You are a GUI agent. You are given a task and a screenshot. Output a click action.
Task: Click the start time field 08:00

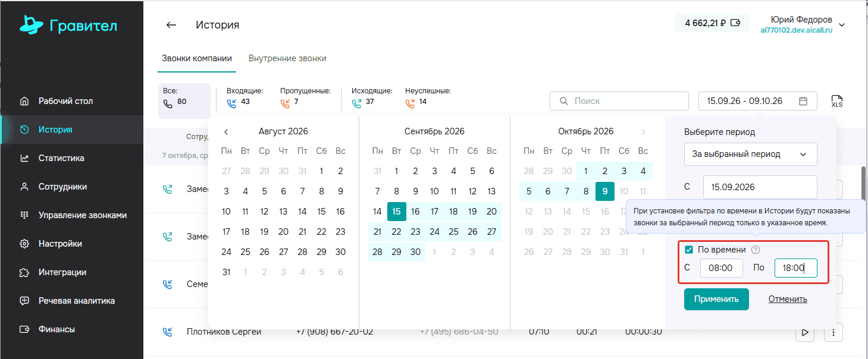(x=722, y=268)
